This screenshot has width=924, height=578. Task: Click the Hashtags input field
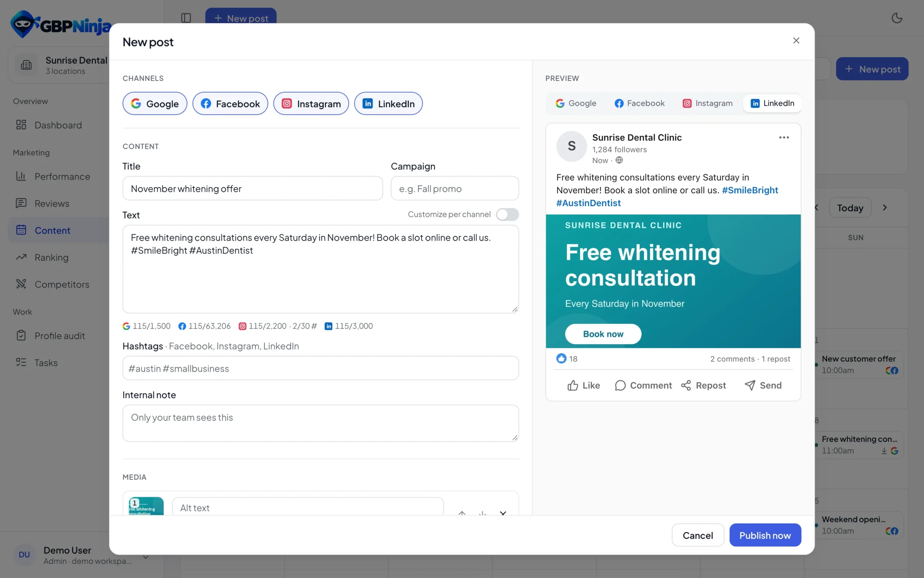point(321,368)
